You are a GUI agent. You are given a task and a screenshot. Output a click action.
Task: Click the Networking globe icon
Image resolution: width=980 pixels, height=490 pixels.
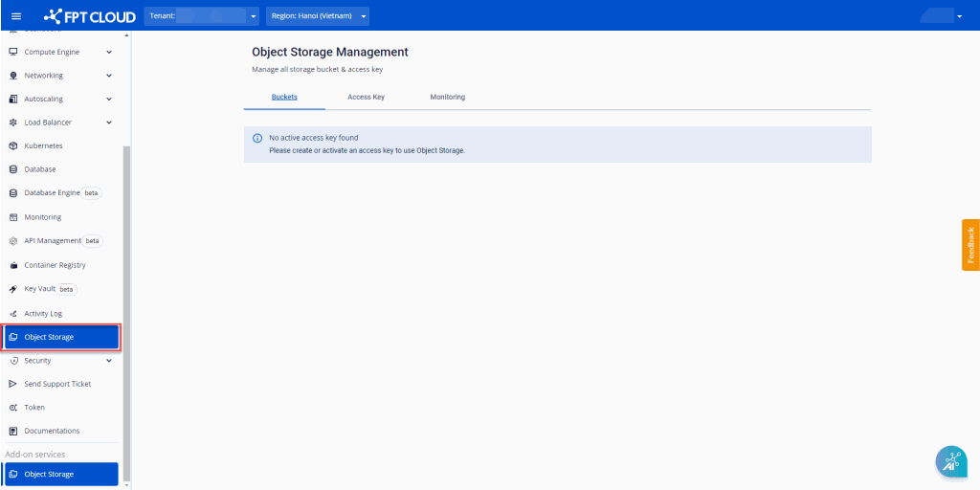click(13, 76)
